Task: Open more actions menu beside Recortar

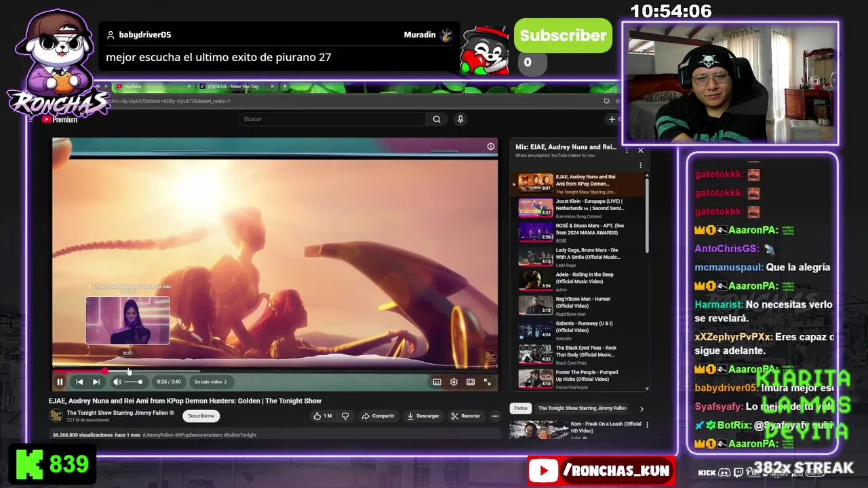Action: tap(495, 415)
